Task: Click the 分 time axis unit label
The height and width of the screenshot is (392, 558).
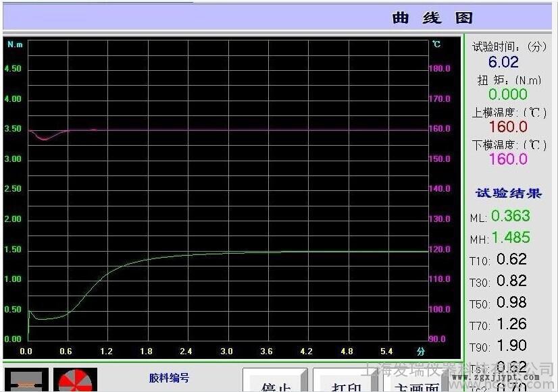Action: coord(421,352)
